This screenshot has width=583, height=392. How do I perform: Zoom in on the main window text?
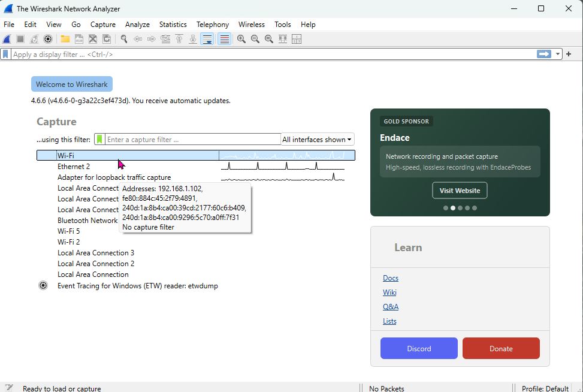[241, 39]
